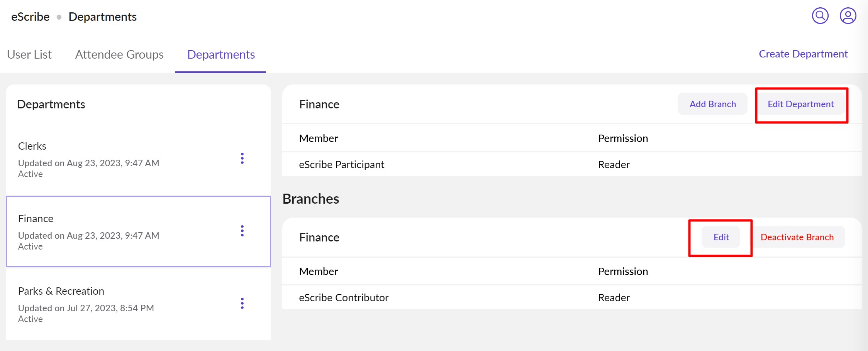Open three-dot menu for Clerks department
Viewport: 868px width, 351px height.
tap(242, 158)
